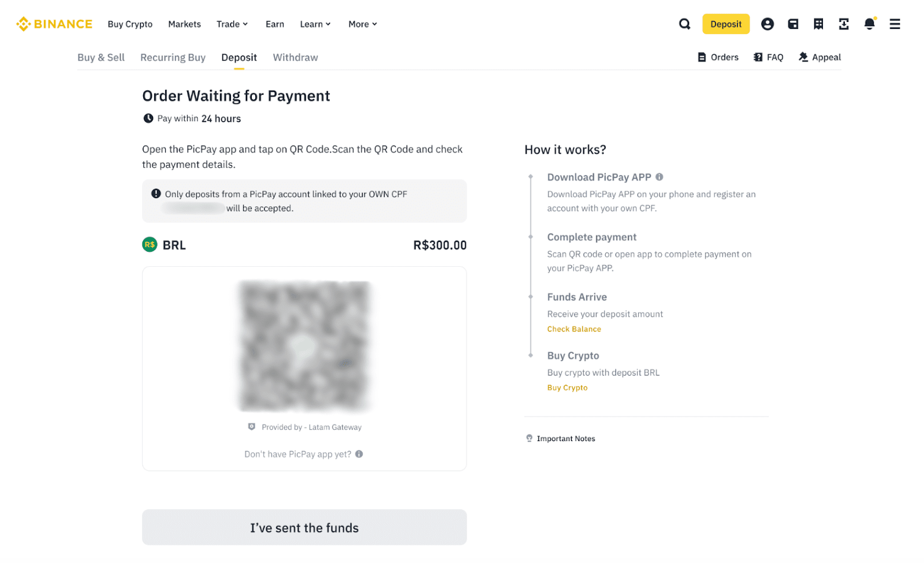This screenshot has height=563, width=924.
Task: Open the orders icon in header
Action: click(818, 24)
